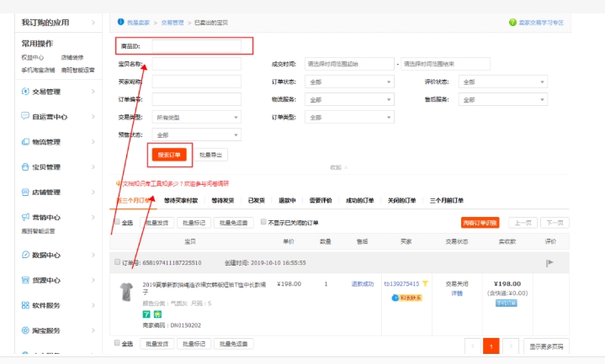Tick the top 全选 checkbox
Viewport: 605px width, 364px height.
click(117, 222)
